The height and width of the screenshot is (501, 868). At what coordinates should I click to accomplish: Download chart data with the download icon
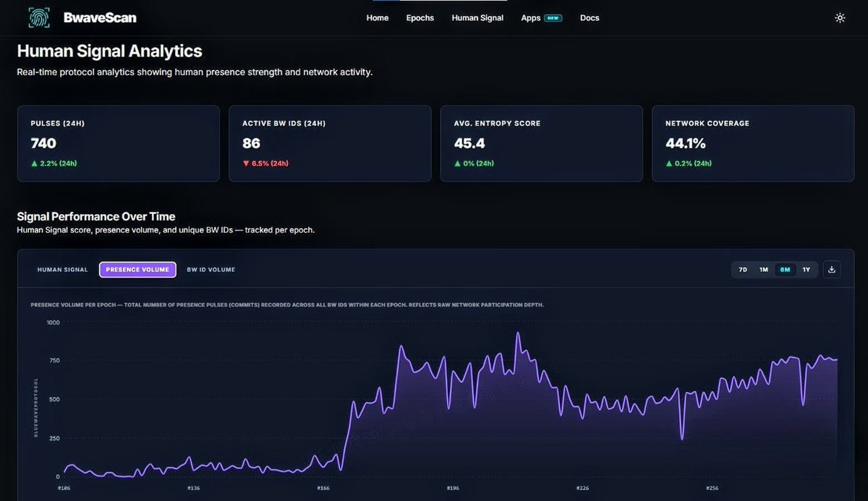(x=832, y=270)
